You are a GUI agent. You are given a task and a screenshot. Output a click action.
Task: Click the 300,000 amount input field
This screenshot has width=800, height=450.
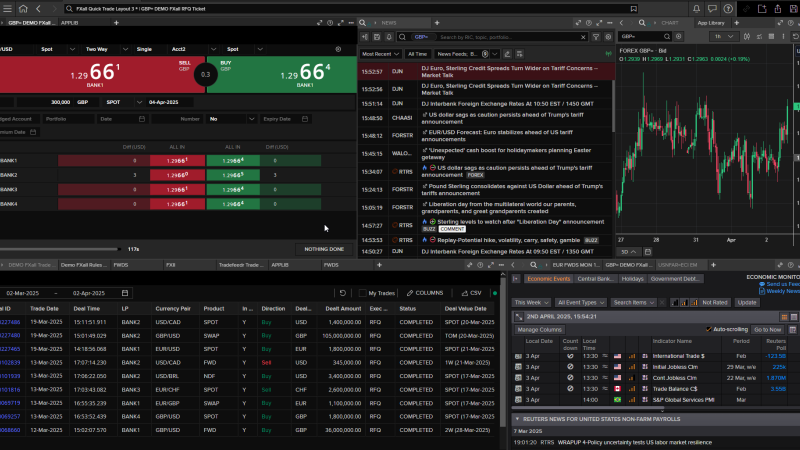58,102
